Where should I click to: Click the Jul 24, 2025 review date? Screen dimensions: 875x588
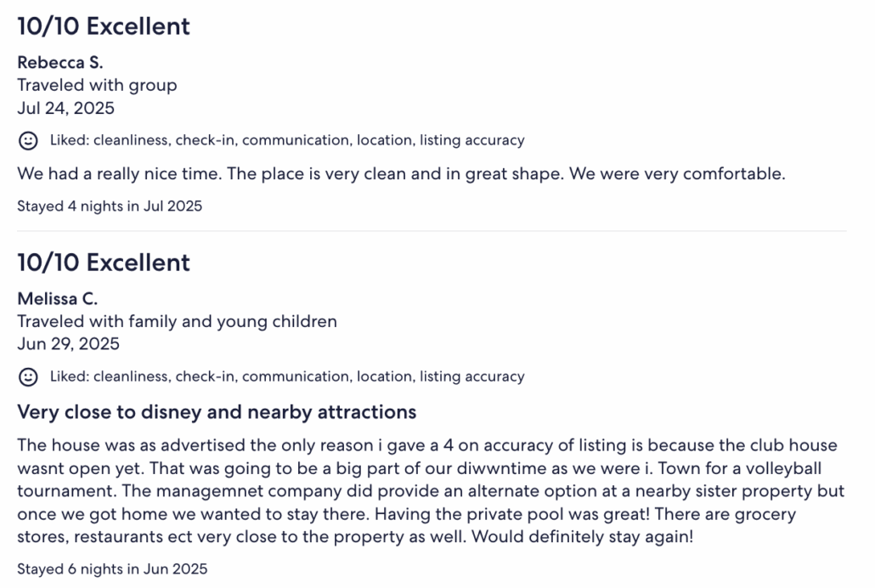click(66, 108)
